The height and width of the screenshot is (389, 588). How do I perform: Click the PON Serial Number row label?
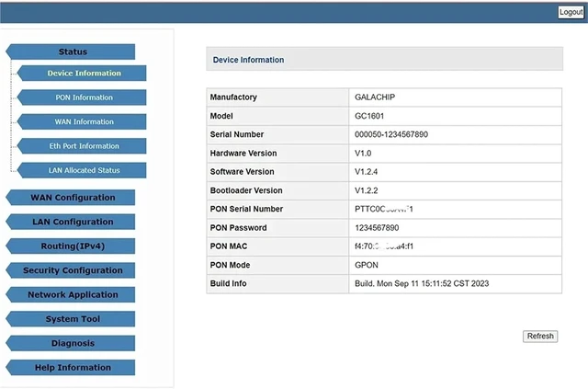pyautogui.click(x=246, y=209)
